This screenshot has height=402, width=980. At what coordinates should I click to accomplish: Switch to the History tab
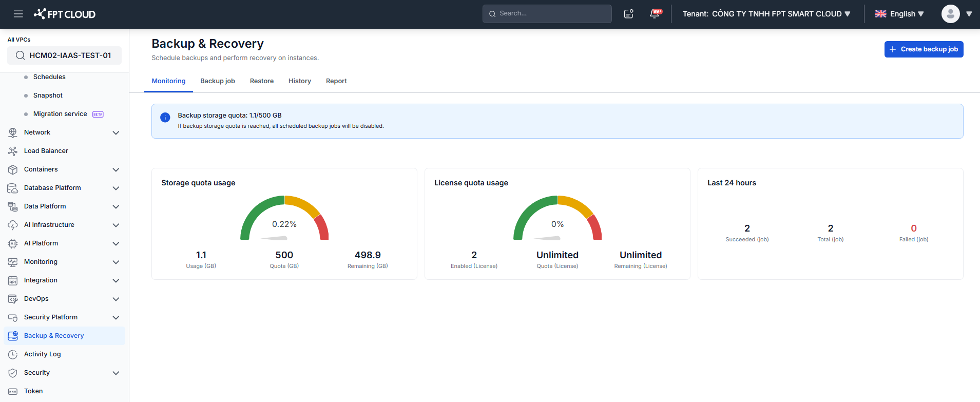[300, 81]
